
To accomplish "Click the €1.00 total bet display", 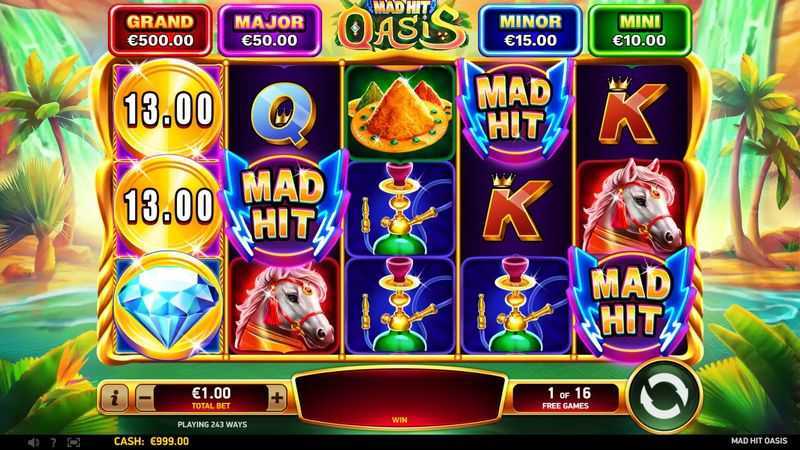I will point(211,398).
